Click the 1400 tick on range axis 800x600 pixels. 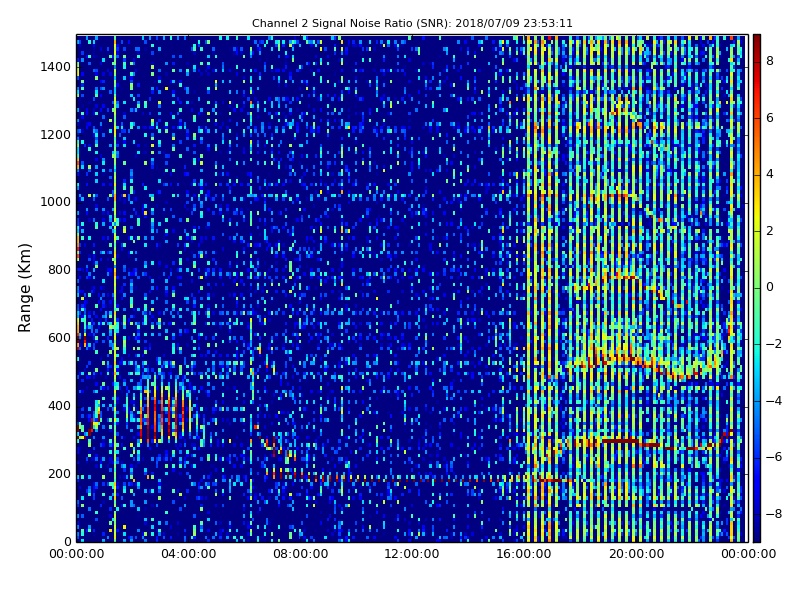(56, 67)
